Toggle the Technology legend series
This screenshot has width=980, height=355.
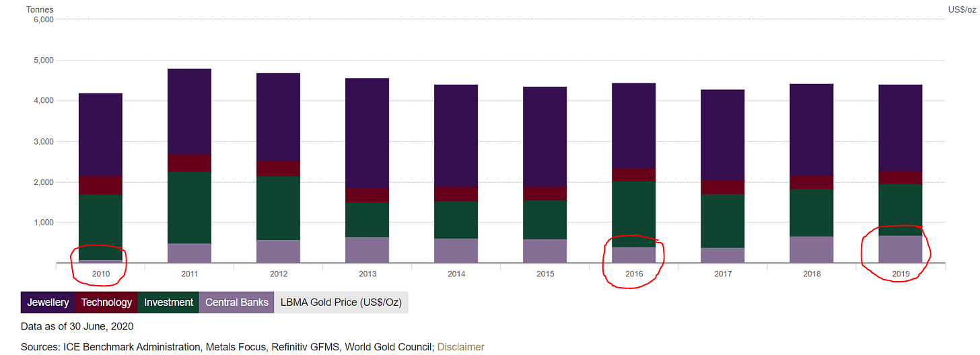pyautogui.click(x=106, y=303)
